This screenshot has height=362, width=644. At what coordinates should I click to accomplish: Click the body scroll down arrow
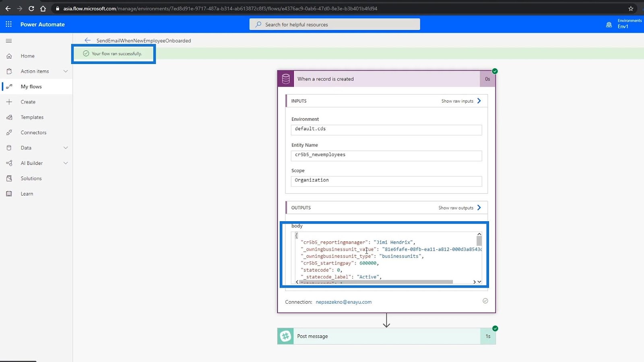479,282
